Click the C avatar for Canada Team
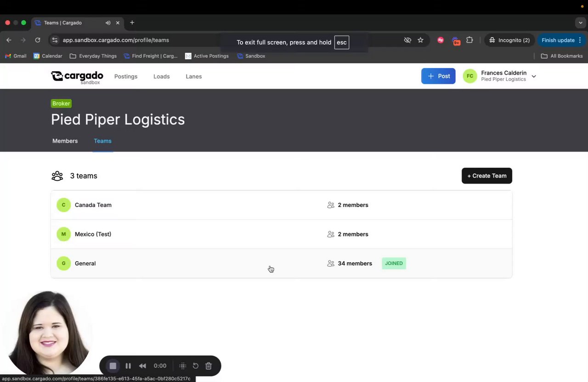Viewport: 588px width, 382px height. 63,205
